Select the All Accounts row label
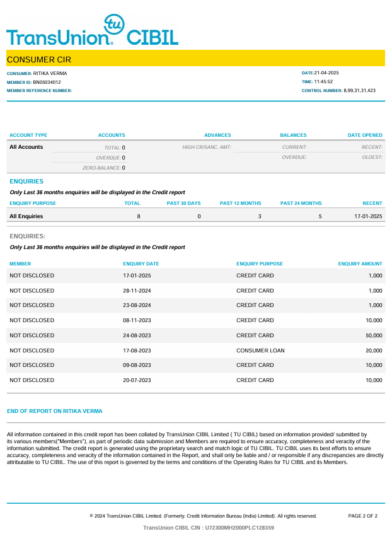 pyautogui.click(x=26, y=147)
